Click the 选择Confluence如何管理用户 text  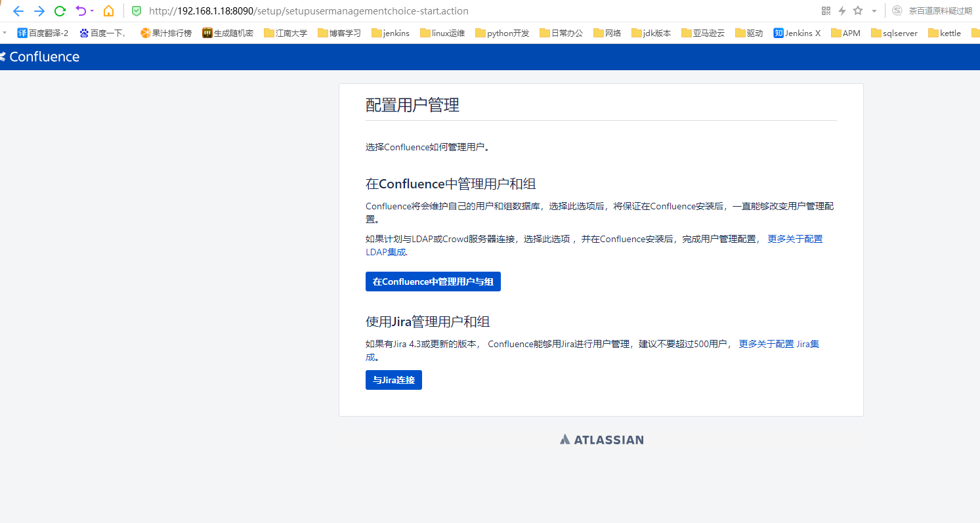(x=427, y=147)
